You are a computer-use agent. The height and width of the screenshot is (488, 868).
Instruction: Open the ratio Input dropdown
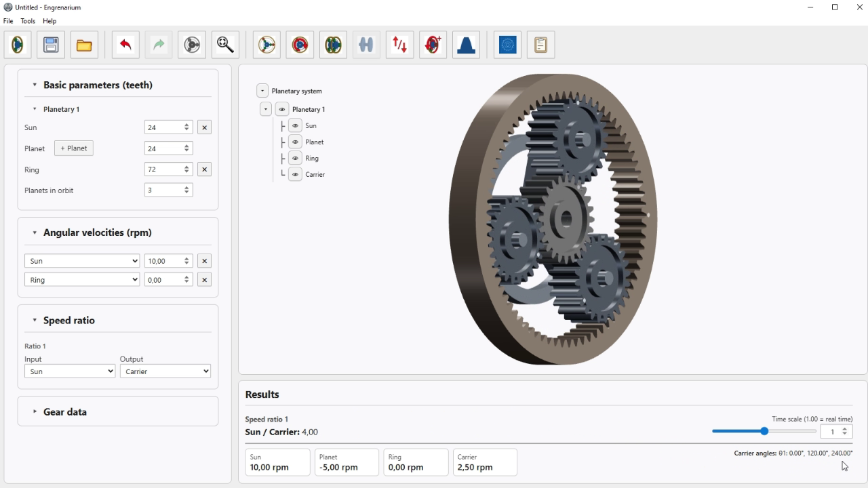click(70, 371)
